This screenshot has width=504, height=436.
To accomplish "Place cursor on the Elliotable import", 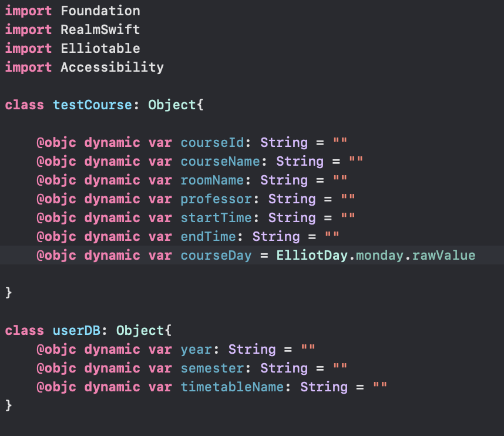I will [100, 48].
